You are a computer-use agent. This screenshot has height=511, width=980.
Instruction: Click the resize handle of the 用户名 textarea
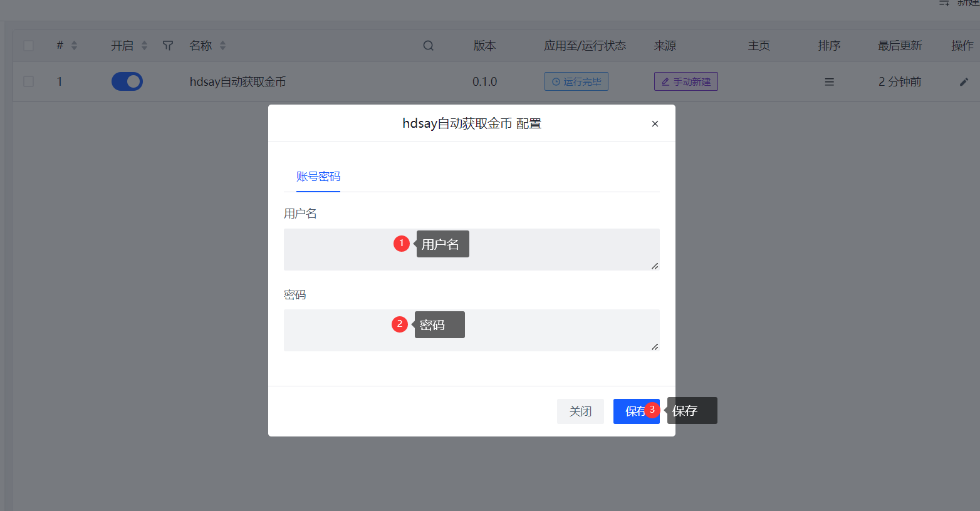[655, 266]
